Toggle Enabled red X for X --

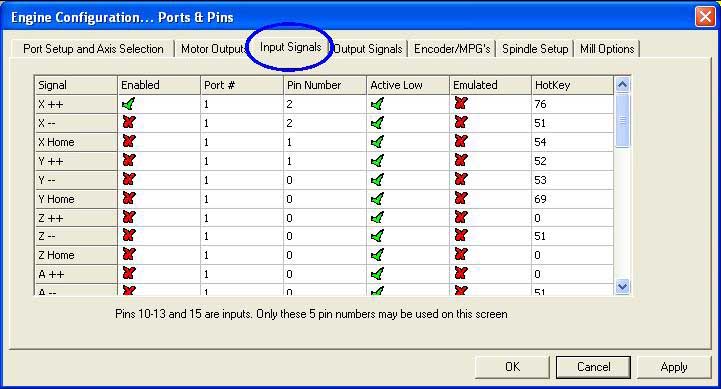tap(129, 123)
